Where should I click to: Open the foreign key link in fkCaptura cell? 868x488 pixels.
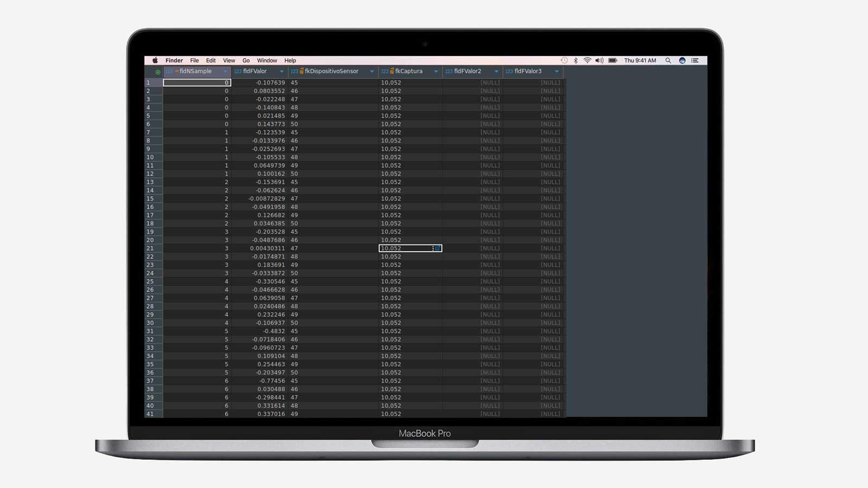tap(438, 248)
